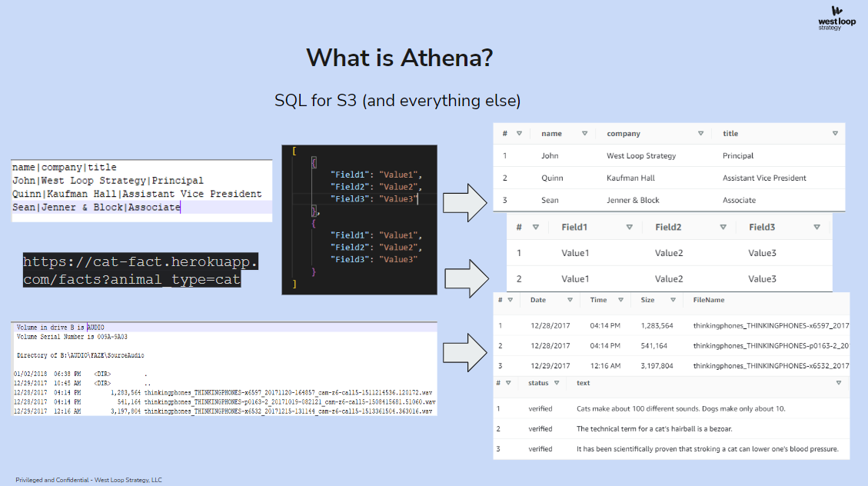This screenshot has width=868, height=486.
Task: Click "Value2" in row 2 of the Field table
Action: (x=669, y=279)
